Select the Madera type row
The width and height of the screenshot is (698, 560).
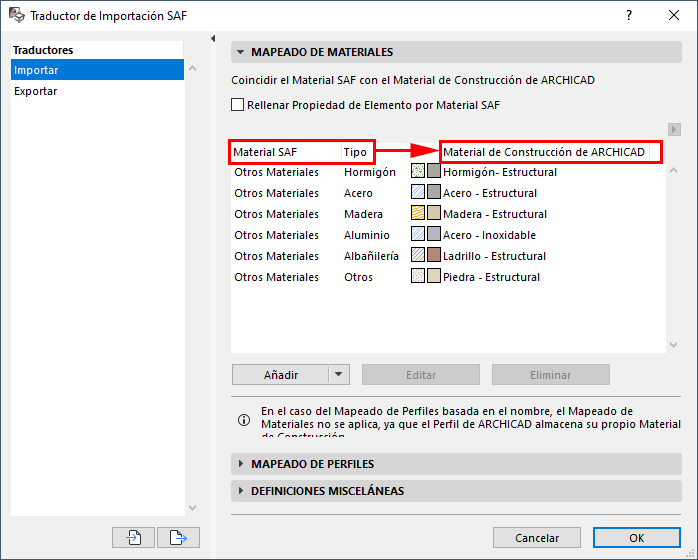coord(448,214)
